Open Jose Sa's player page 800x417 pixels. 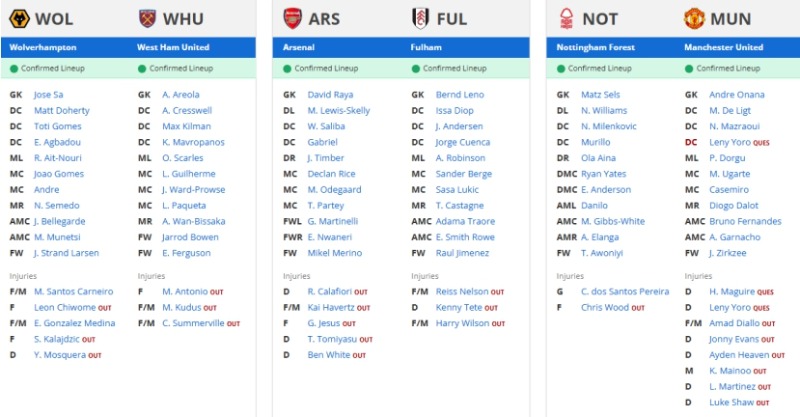(x=50, y=94)
